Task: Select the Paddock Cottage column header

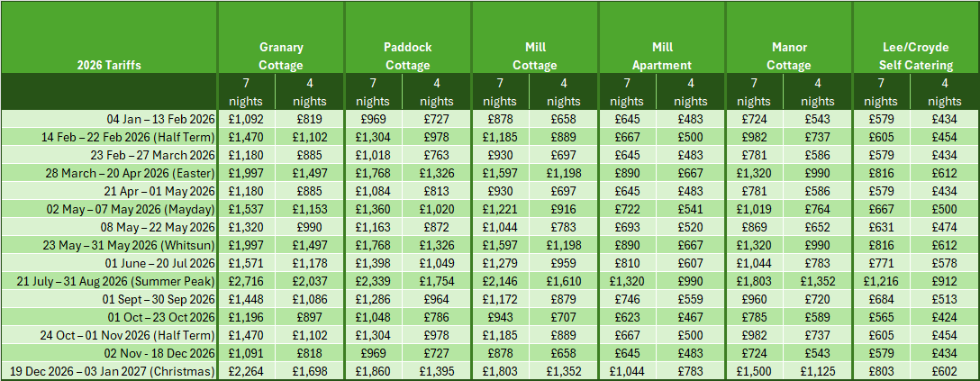Action: click(x=407, y=56)
